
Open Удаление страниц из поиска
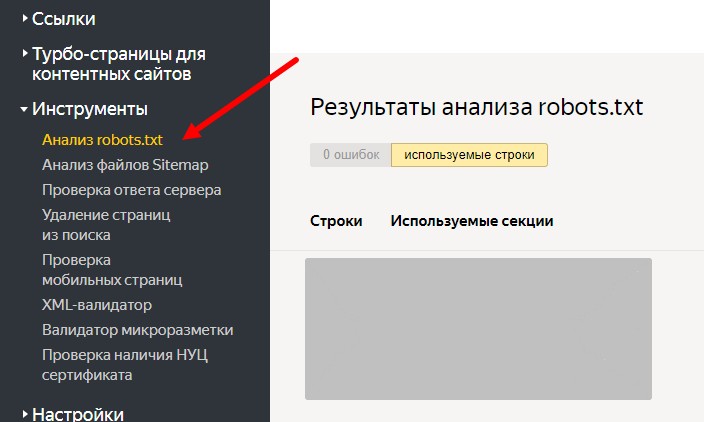106,225
